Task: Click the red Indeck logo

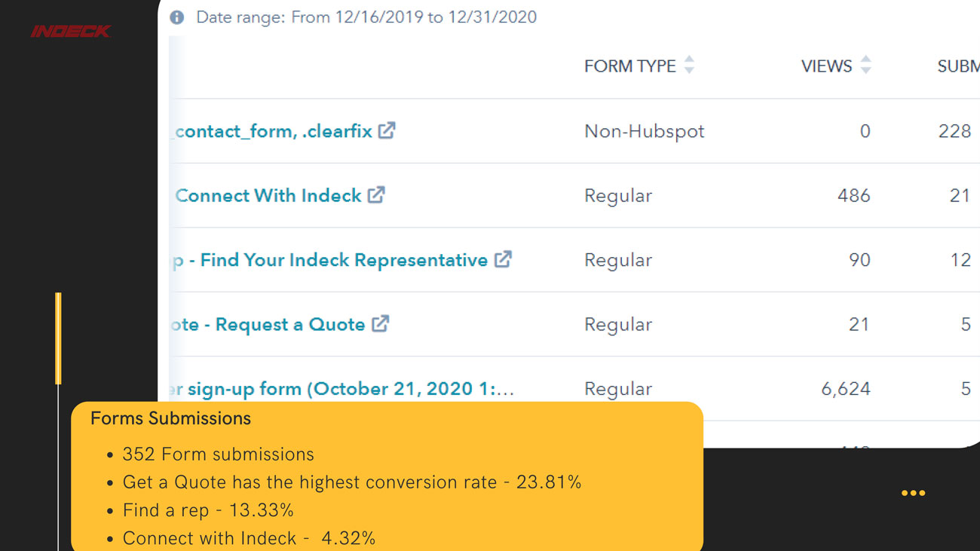Action: click(x=71, y=31)
